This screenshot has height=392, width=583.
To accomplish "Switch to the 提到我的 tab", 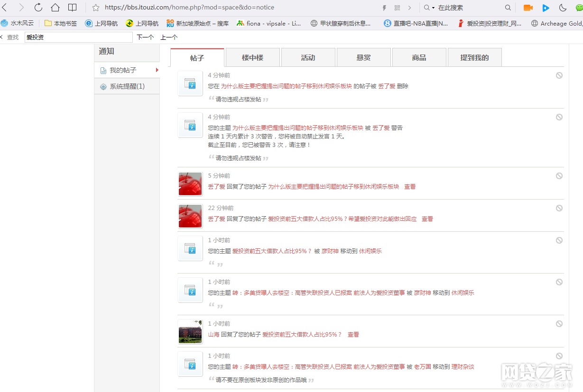I will click(474, 58).
